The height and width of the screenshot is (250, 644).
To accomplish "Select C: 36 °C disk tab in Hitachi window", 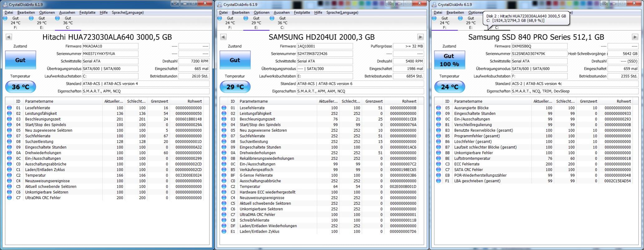I will coord(68,23).
